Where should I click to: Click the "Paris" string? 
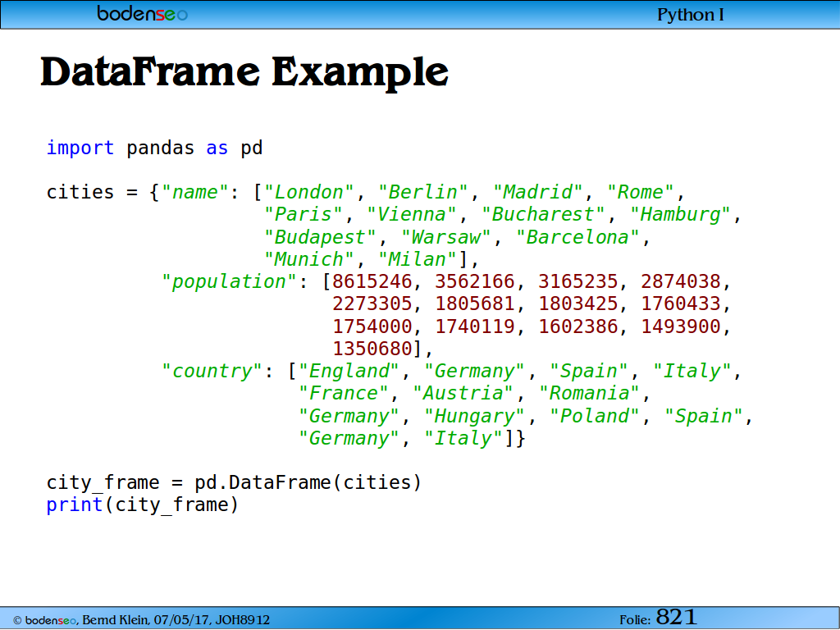tap(304, 215)
